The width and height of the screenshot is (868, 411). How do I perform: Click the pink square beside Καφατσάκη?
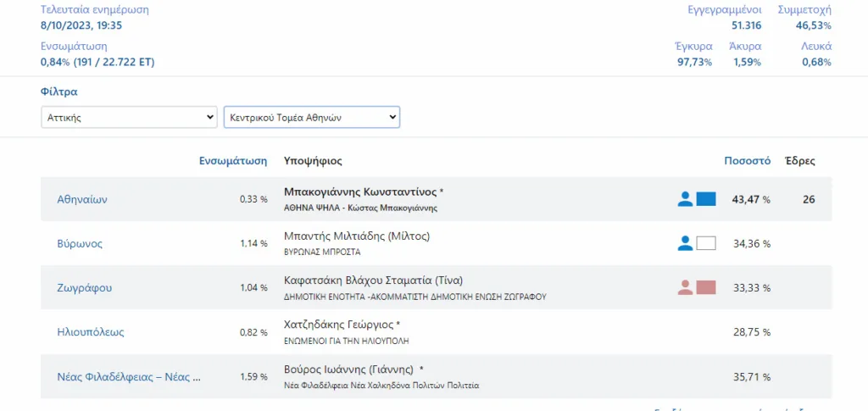706,287
